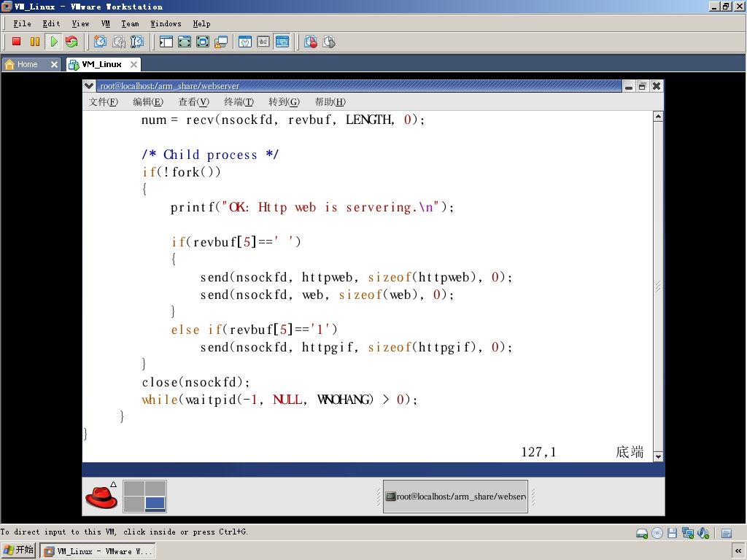This screenshot has width=747, height=560.
Task: Reset the virtual machine with the circular-arrows icon
Action: (71, 42)
